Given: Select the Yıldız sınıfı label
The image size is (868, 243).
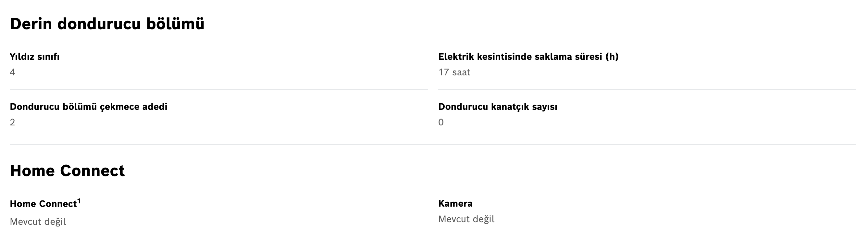Looking at the screenshot, I should click(35, 57).
